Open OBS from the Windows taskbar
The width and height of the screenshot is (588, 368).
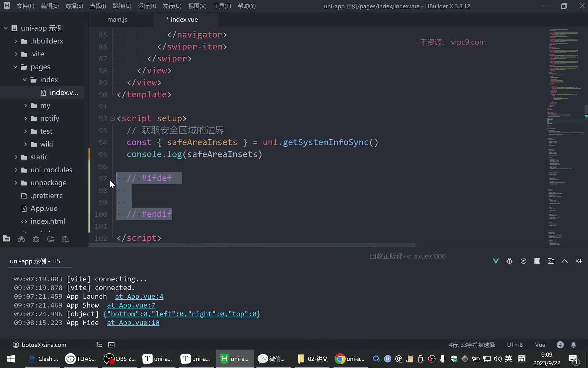(120, 359)
